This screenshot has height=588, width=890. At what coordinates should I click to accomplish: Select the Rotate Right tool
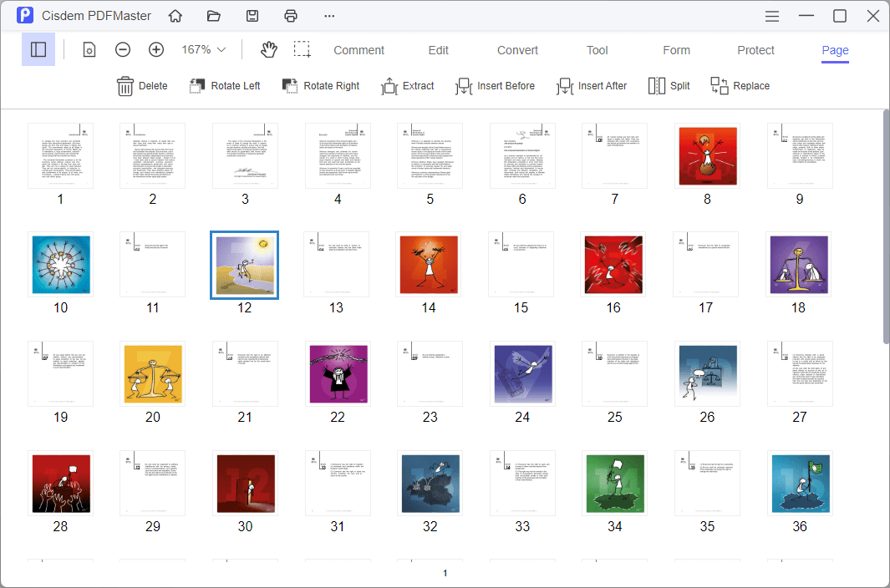pos(320,85)
